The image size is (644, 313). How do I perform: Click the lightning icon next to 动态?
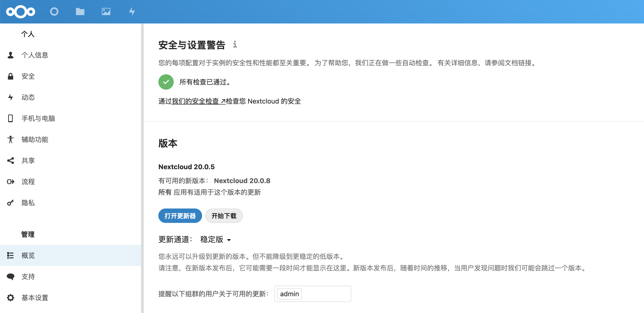coord(11,97)
